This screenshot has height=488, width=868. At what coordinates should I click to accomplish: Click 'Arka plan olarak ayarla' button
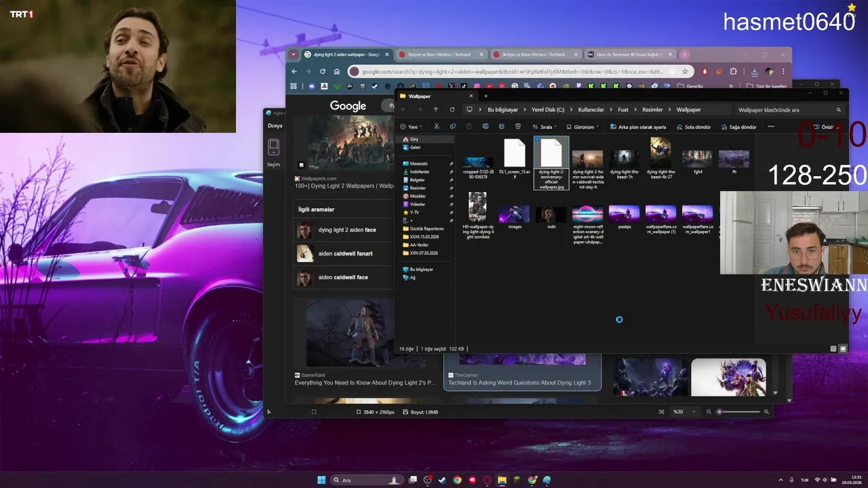click(x=637, y=127)
